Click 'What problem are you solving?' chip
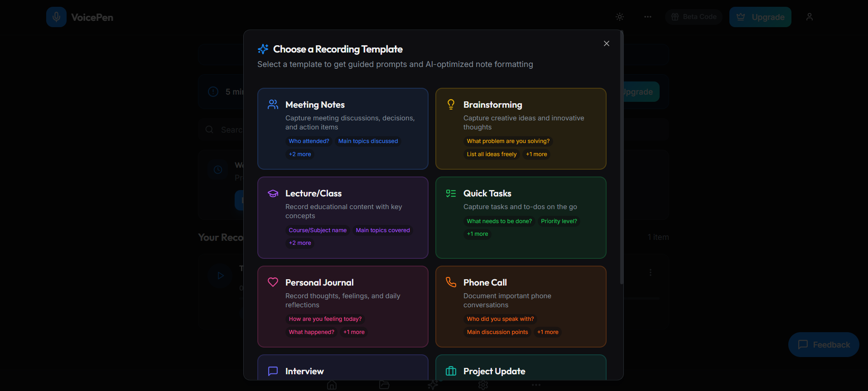The image size is (868, 391). [508, 141]
